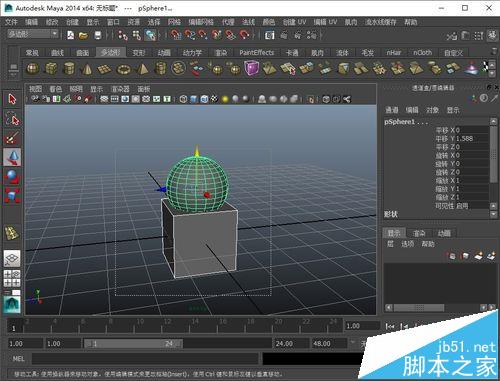Create a polygon torus from the shelf
Viewport: 500px width, 381px height.
pyautogui.click(x=124, y=69)
